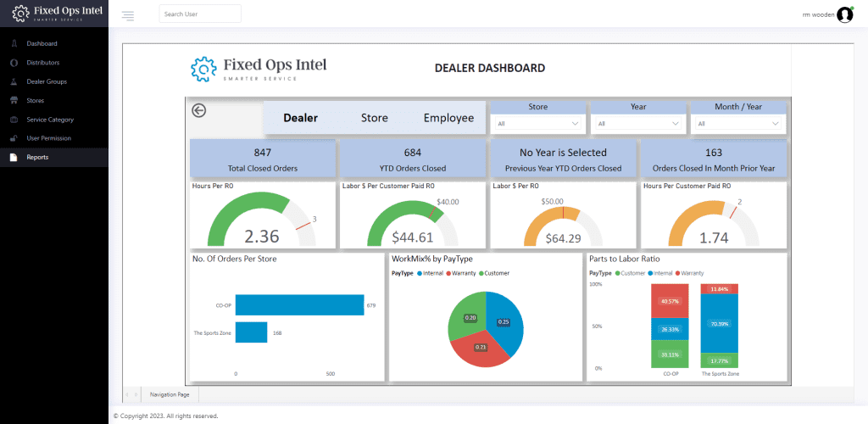Click the DEALER DASHBOARD title
The height and width of the screenshot is (424, 868).
coord(490,68)
